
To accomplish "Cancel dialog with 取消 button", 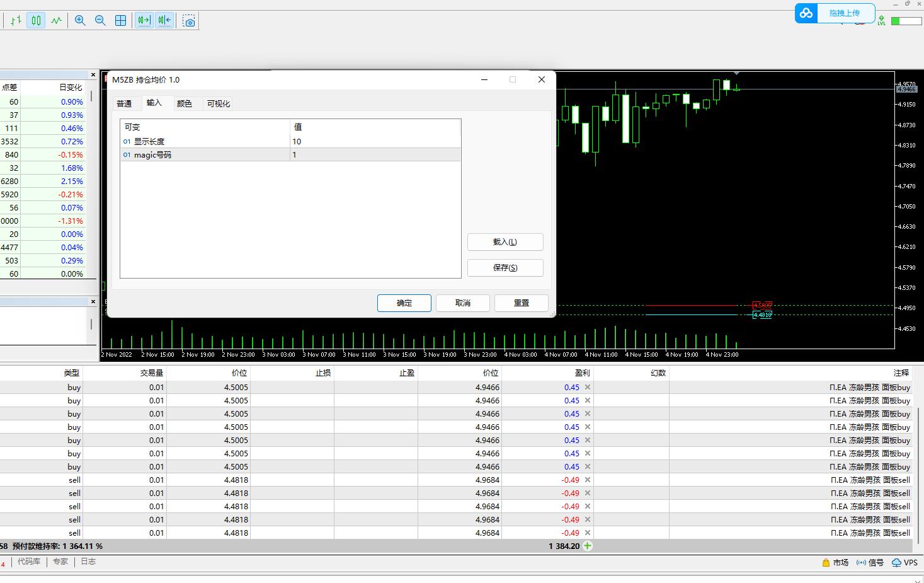I will (x=463, y=303).
